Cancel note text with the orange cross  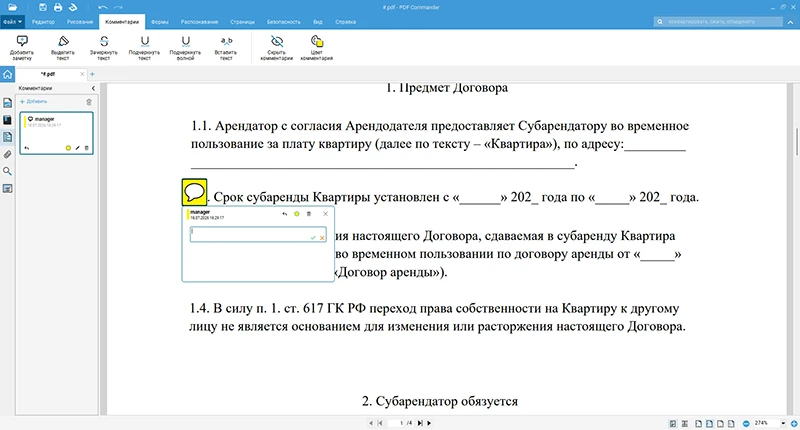click(322, 238)
